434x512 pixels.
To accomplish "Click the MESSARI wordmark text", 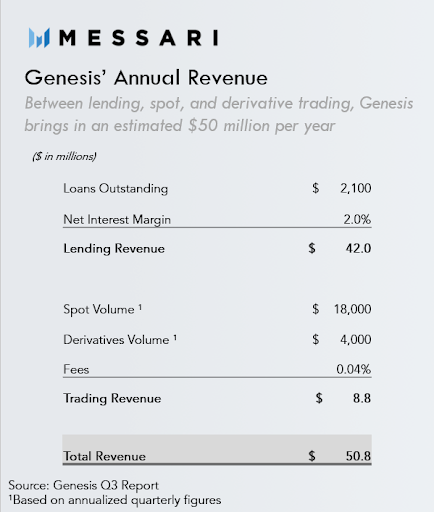I will [139, 38].
